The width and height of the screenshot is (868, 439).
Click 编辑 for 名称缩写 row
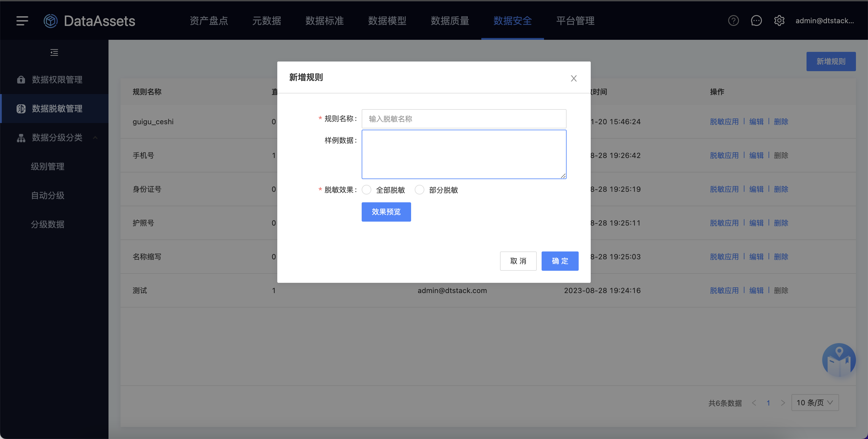756,257
